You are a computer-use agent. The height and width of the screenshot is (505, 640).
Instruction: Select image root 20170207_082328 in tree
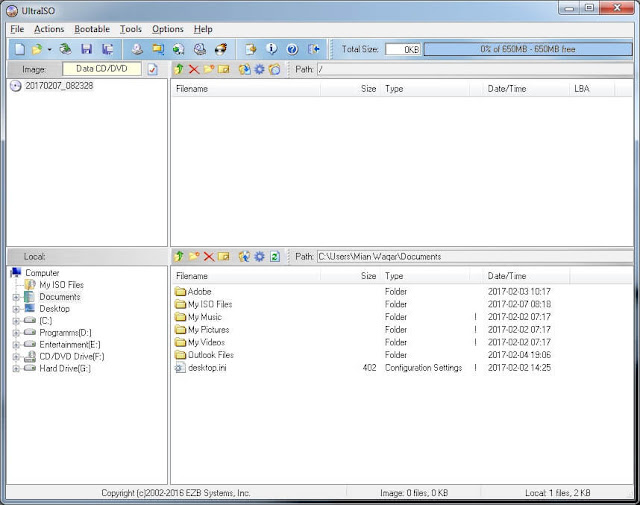pyautogui.click(x=59, y=86)
